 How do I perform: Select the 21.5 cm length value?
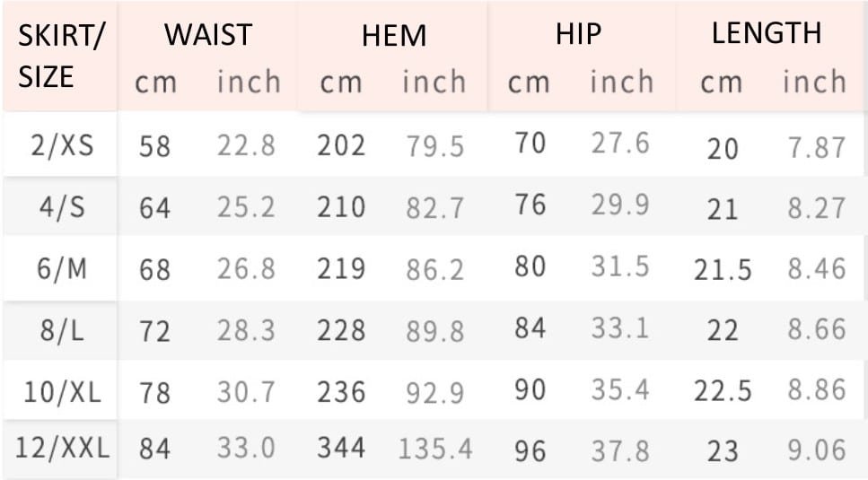(723, 270)
